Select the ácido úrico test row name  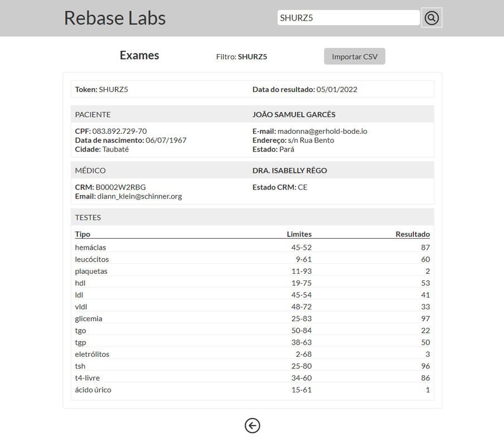[93, 390]
